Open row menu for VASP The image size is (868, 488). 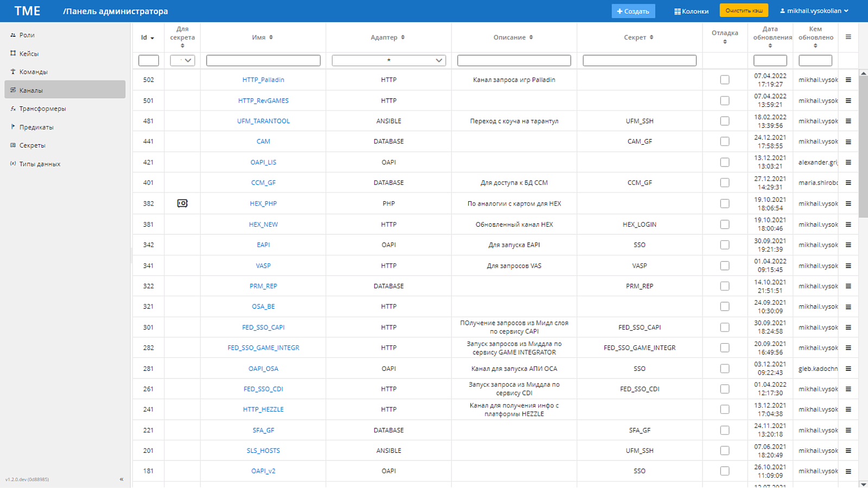(848, 266)
